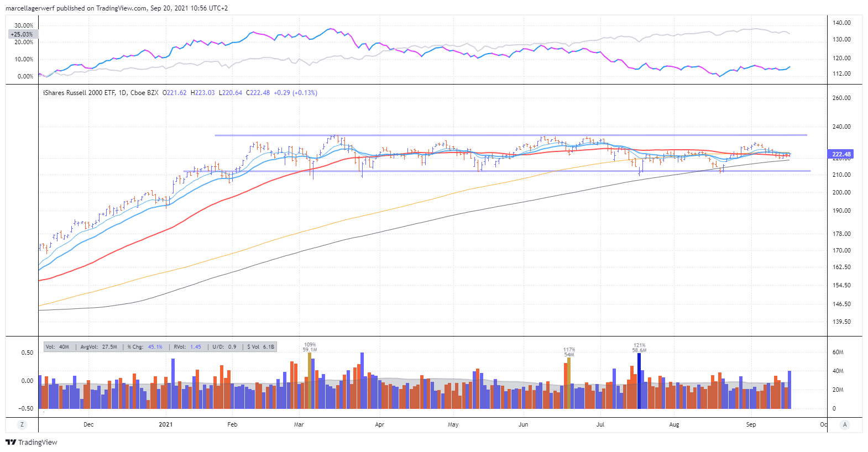Click the Feb label on time axis

pos(232,424)
